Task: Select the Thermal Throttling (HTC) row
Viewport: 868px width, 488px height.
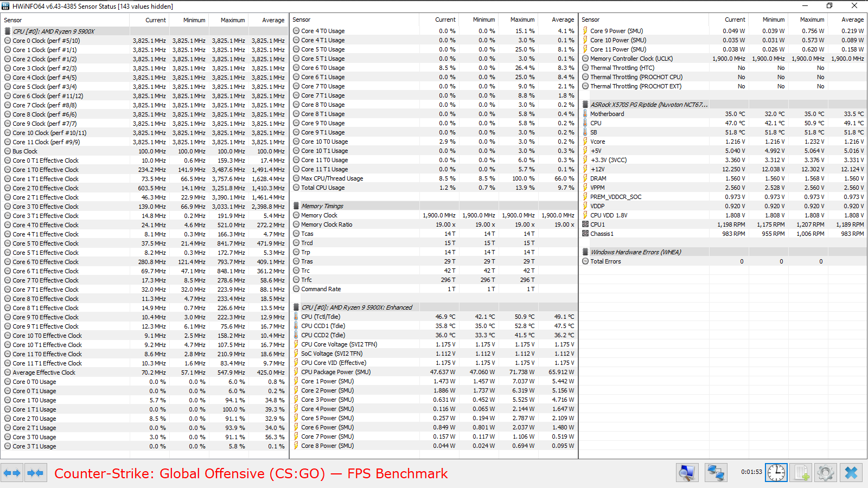Action: point(723,68)
